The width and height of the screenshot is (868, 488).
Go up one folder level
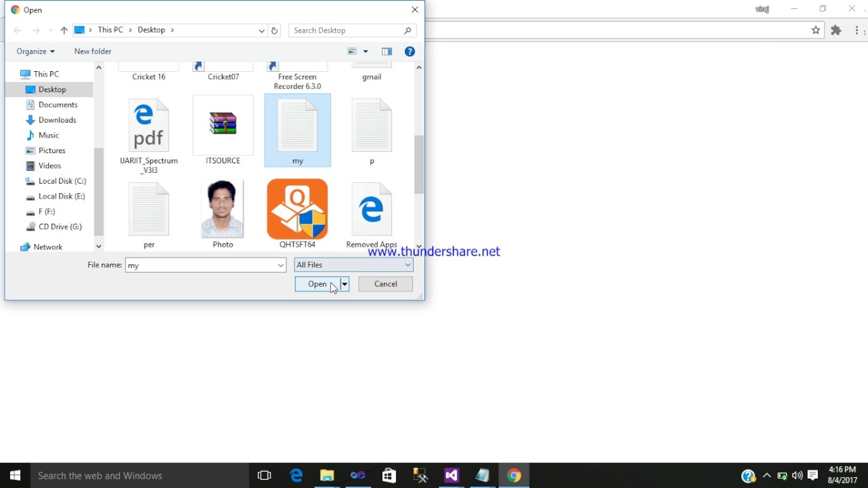(x=64, y=30)
